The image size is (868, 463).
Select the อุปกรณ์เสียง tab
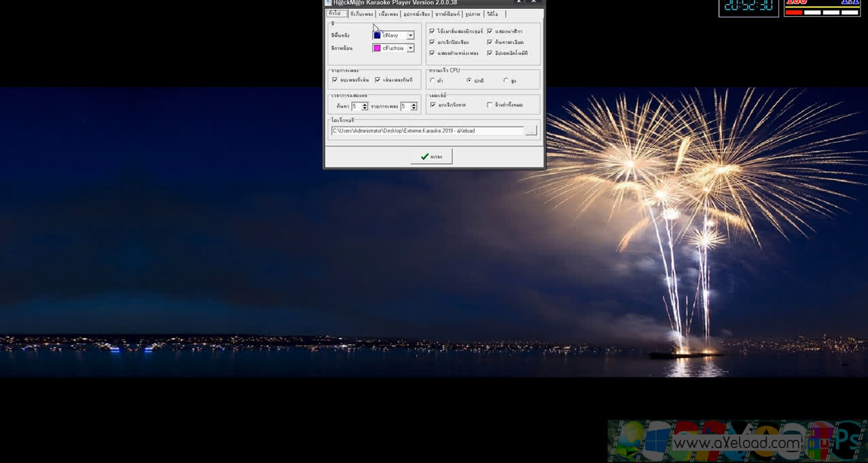(416, 14)
